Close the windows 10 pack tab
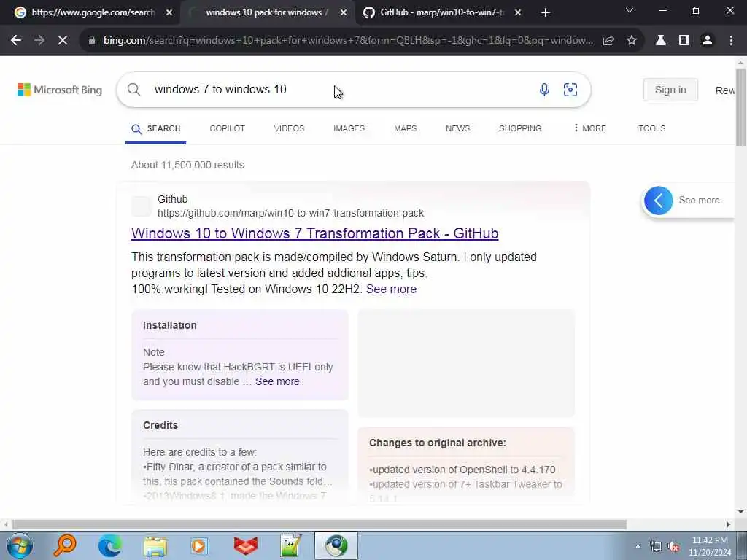Image resolution: width=747 pixels, height=560 pixels. point(344,12)
